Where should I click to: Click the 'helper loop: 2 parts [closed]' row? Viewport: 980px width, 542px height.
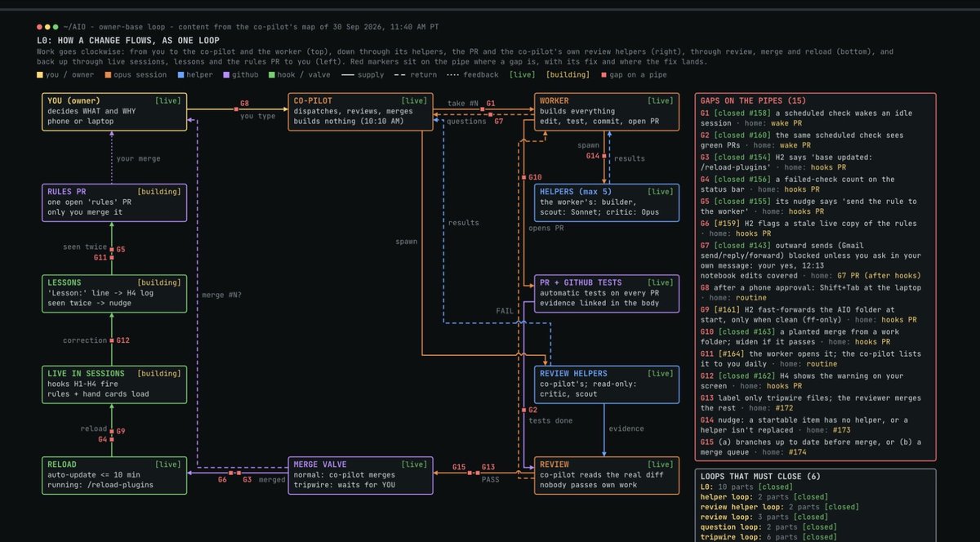[x=764, y=496]
